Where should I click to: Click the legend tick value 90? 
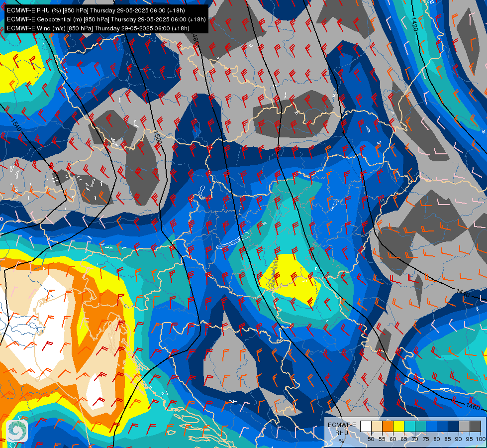459,439
